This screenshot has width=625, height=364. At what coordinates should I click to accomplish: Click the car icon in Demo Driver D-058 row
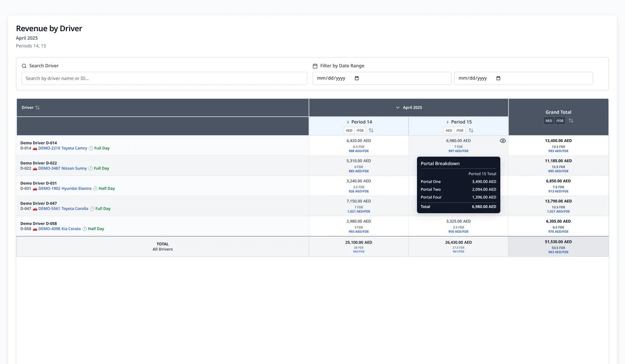click(35, 229)
